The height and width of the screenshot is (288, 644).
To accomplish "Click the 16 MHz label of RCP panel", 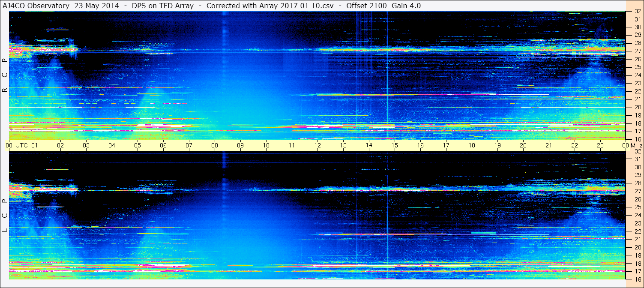I will click(x=637, y=139).
